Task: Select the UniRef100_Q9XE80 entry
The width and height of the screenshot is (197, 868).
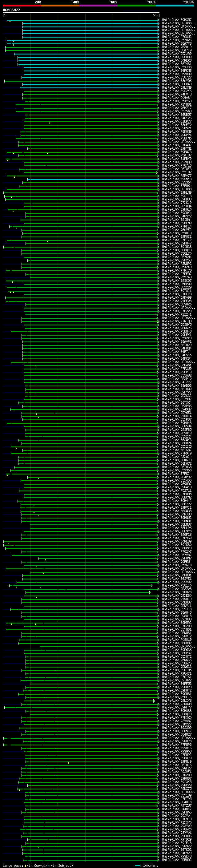Action: click(x=177, y=595)
